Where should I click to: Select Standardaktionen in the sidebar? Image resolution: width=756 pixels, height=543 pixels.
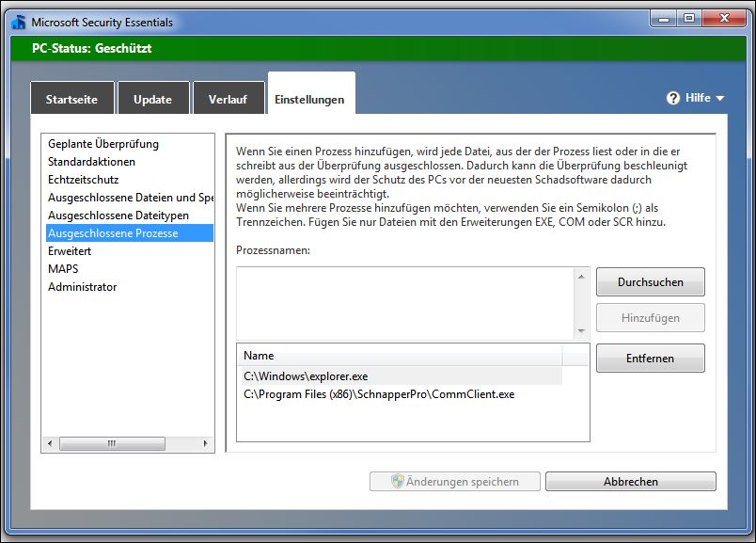[91, 162]
